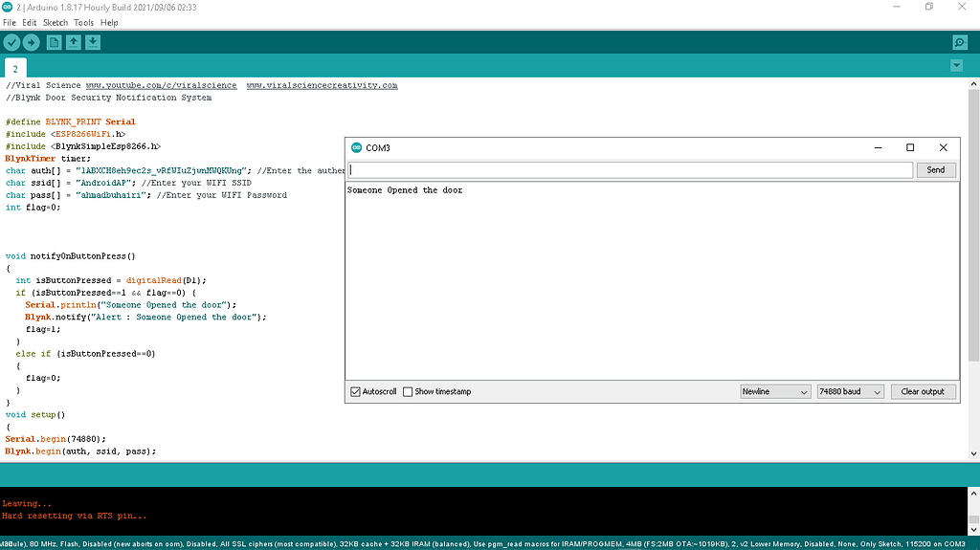The width and height of the screenshot is (980, 550).
Task: Select sketch tab named 2
Action: pos(15,68)
